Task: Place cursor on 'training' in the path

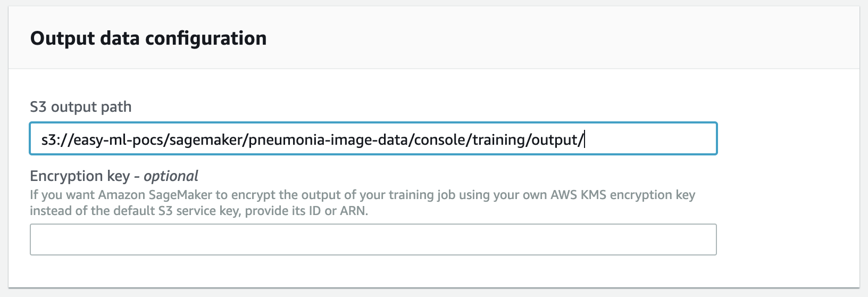Action: [x=498, y=139]
